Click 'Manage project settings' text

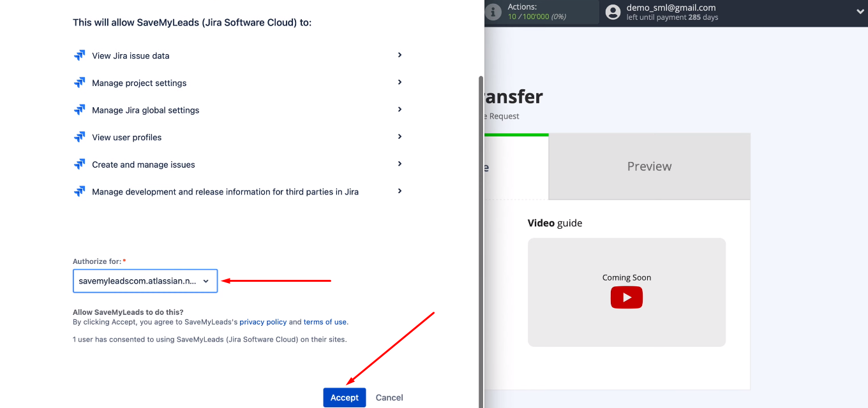(x=139, y=83)
